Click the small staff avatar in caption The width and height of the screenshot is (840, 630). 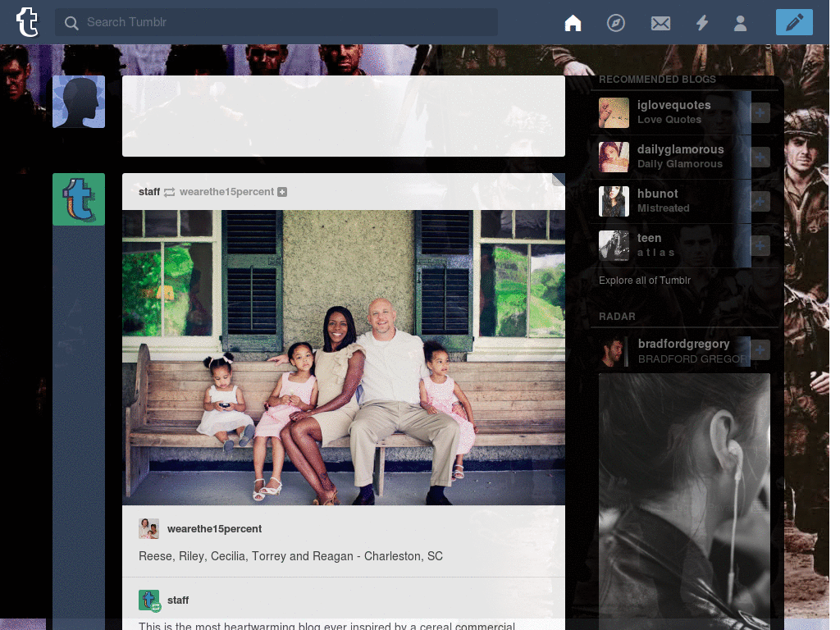(x=149, y=600)
